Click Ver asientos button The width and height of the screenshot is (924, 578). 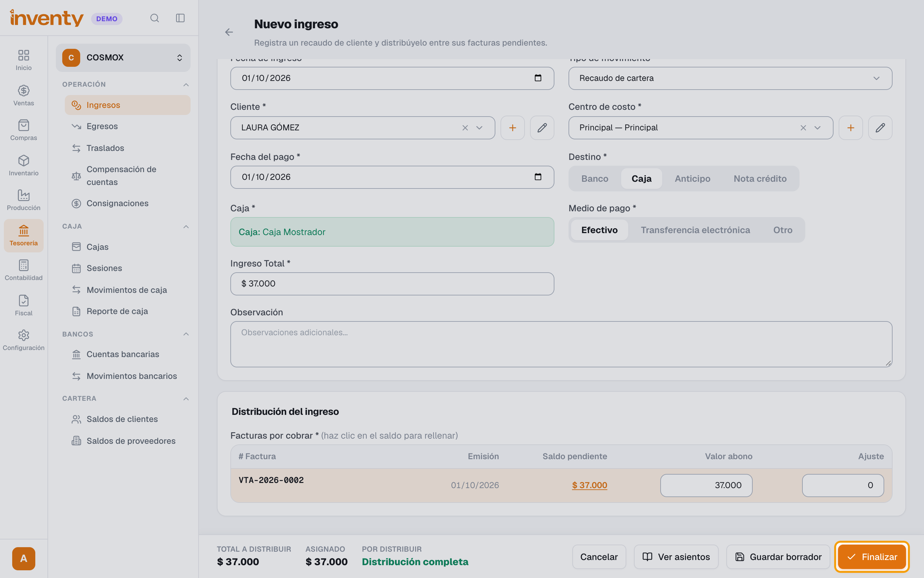[676, 557]
